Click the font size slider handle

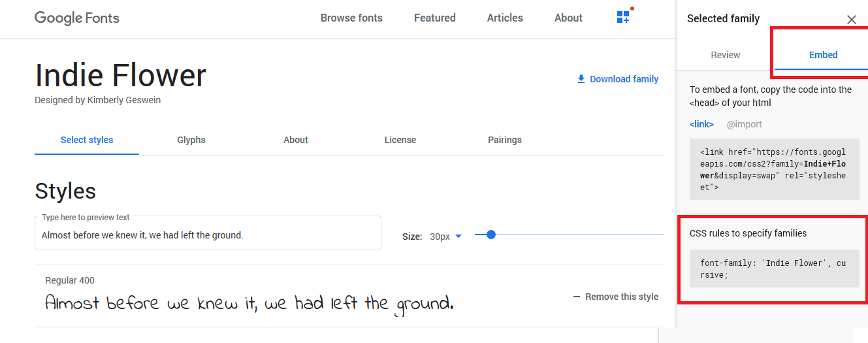(491, 235)
